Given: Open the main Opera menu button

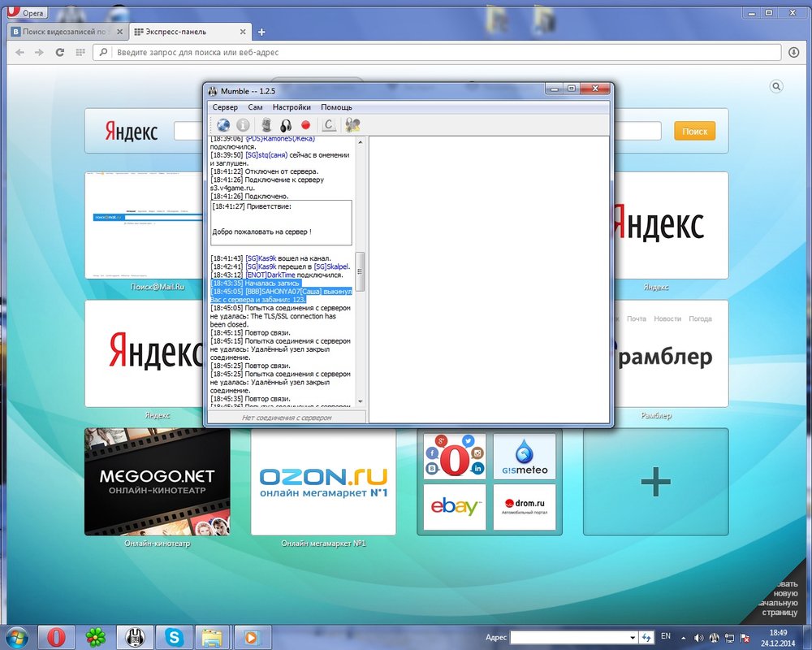Looking at the screenshot, I should pyautogui.click(x=26, y=12).
